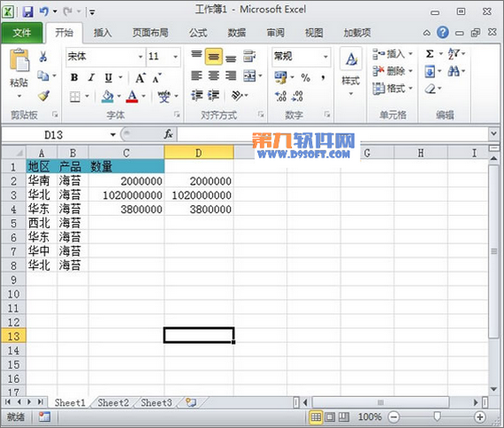504x428 pixels.
Task: Click the Format Painter brush icon
Action: click(x=43, y=96)
